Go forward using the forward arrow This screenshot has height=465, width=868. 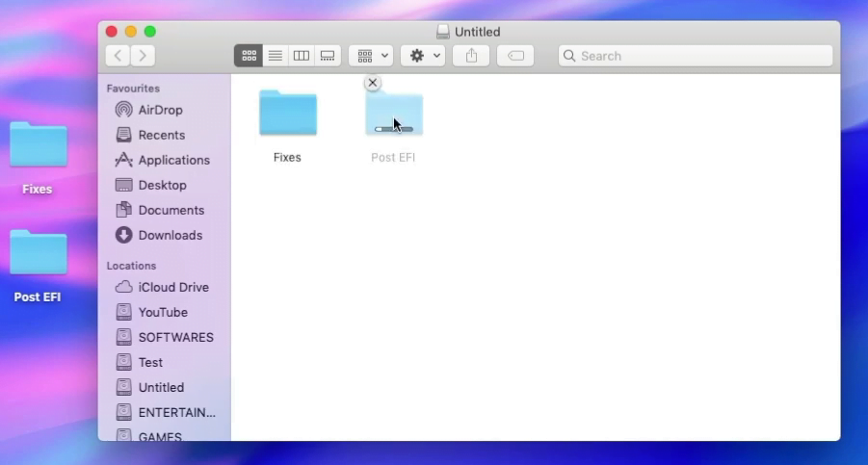143,55
